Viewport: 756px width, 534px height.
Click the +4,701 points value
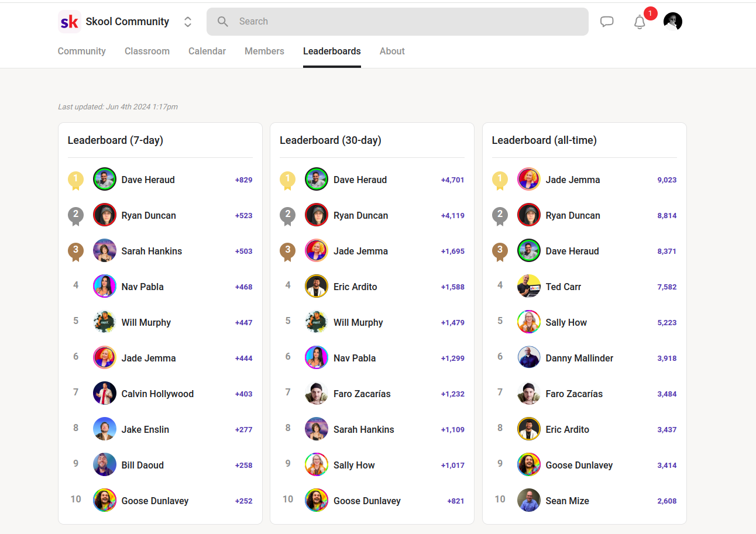[453, 180]
